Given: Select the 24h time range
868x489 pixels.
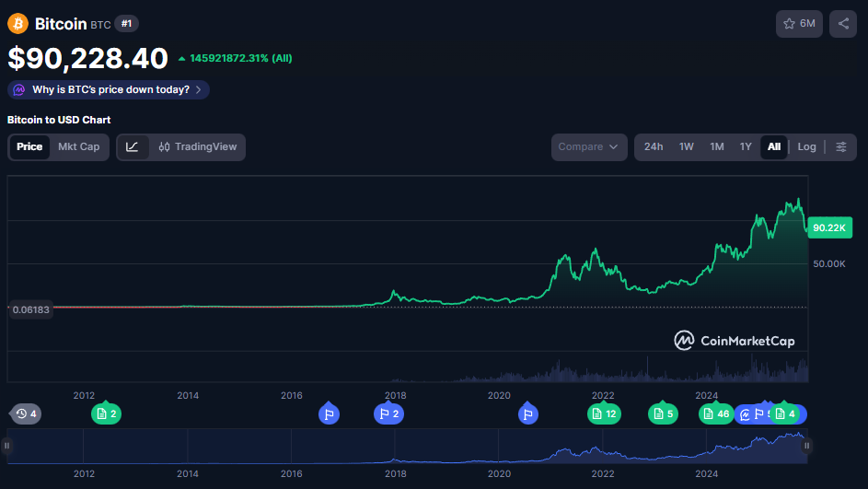Looking at the screenshot, I should click(654, 146).
